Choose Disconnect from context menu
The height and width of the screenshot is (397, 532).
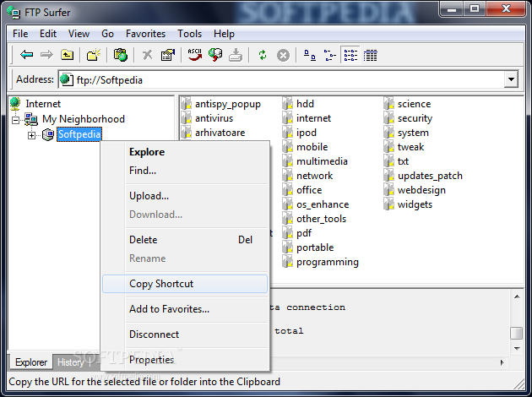click(185, 334)
